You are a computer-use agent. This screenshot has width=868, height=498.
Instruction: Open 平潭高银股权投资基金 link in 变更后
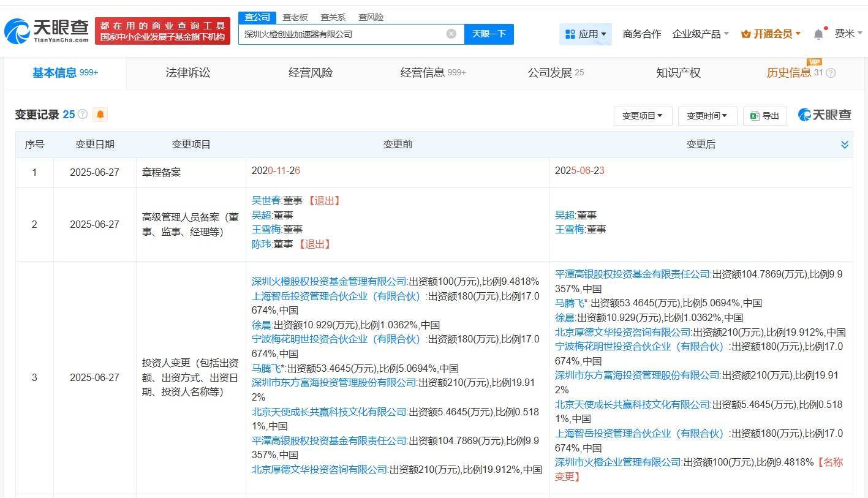(x=633, y=274)
